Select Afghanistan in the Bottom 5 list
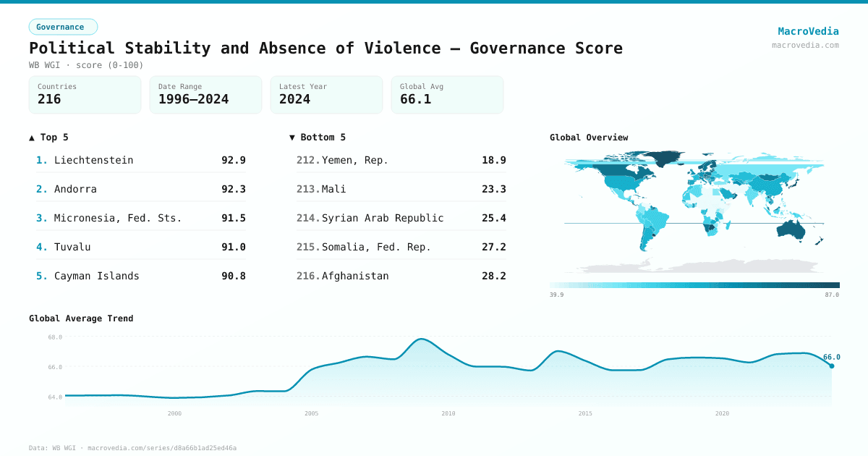This screenshot has height=456, width=868. [401, 276]
